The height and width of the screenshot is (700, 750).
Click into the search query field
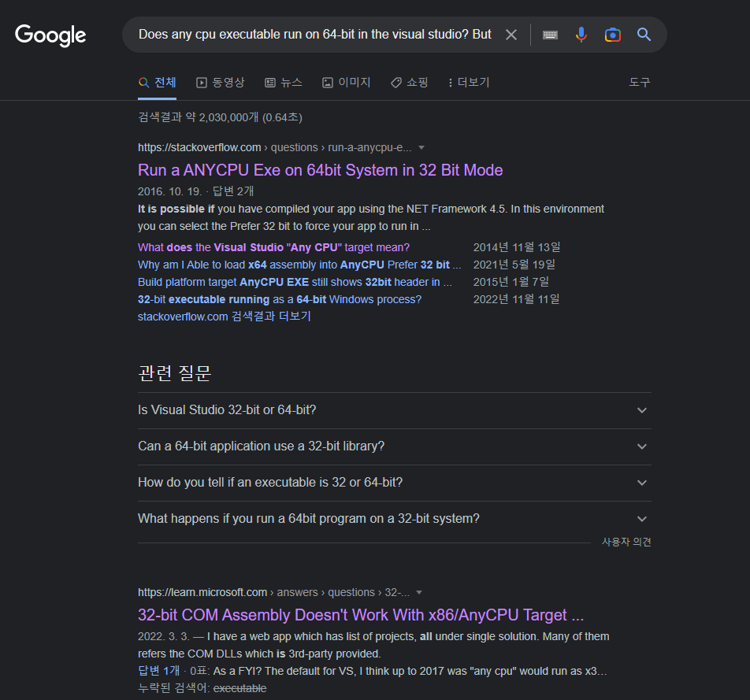pyautogui.click(x=315, y=35)
